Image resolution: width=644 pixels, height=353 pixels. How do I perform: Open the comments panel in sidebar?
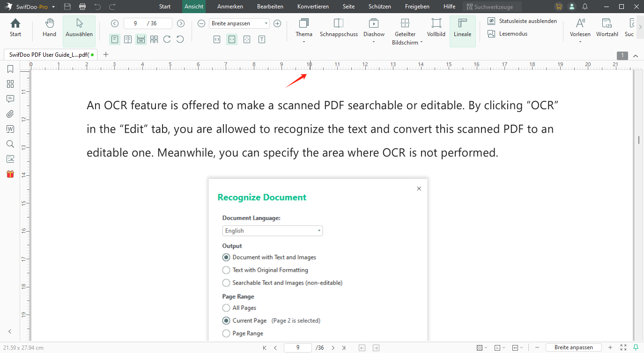coord(10,99)
